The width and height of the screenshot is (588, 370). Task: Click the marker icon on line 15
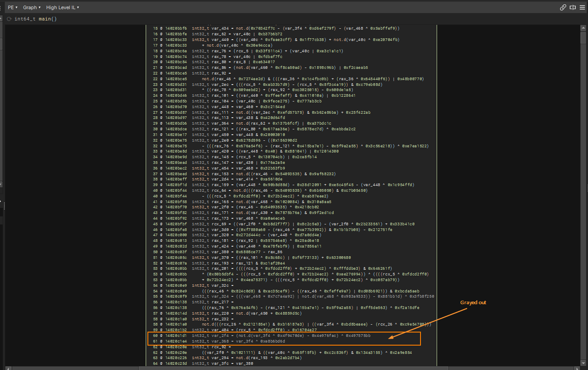point(161,28)
